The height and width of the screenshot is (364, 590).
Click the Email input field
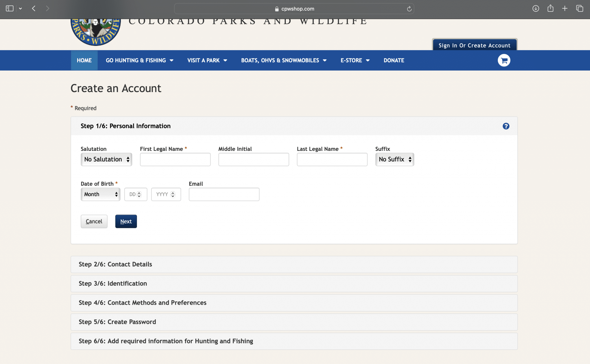click(224, 194)
